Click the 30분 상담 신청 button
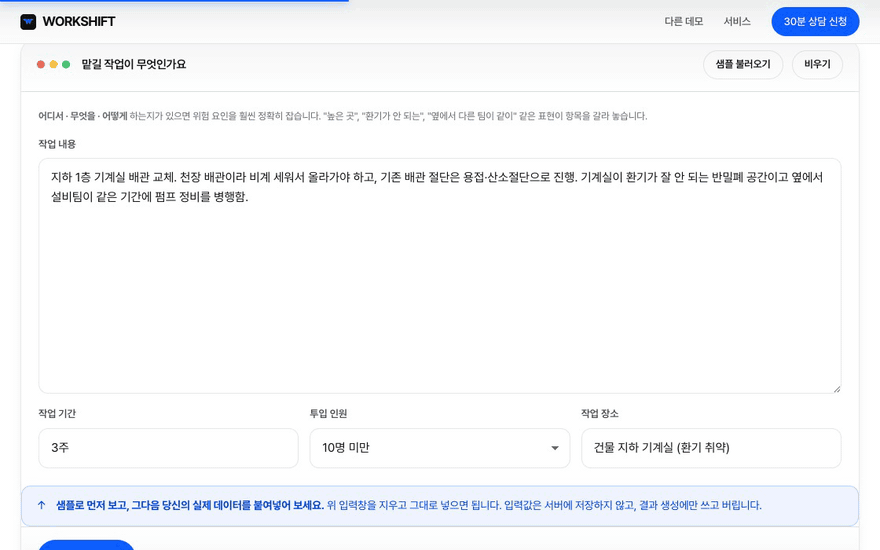Screen dimensions: 880x550 coord(815,21)
